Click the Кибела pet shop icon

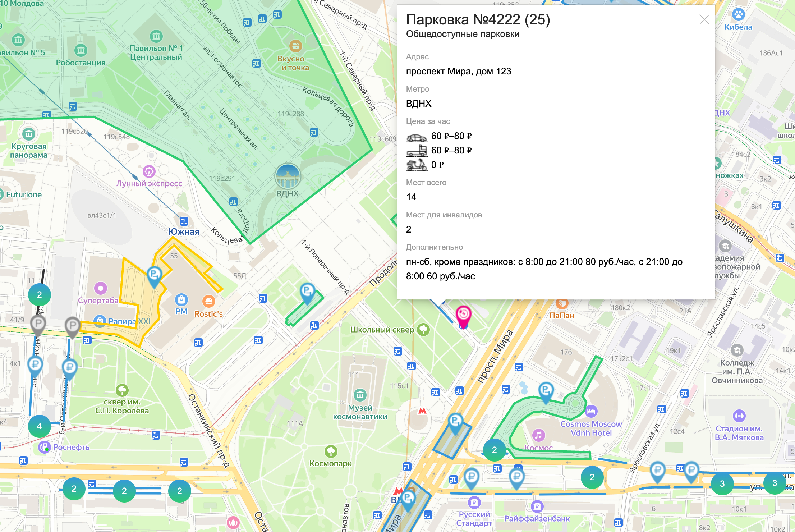click(739, 14)
